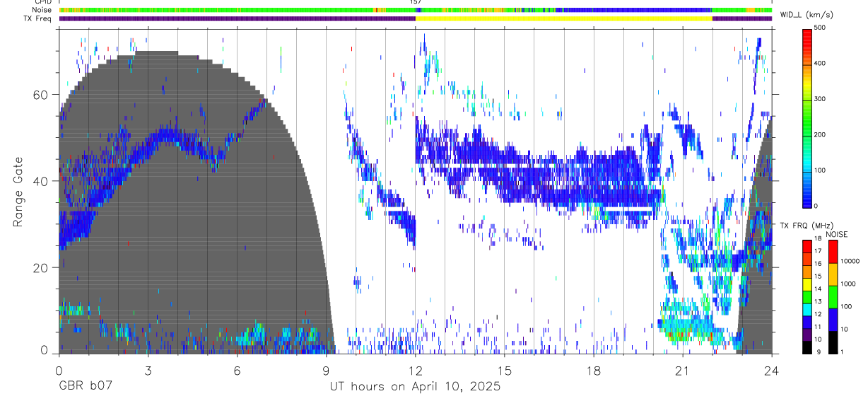Click the purple swatch in the TX FRQ legend
The width and height of the screenshot is (868, 401).
pyautogui.click(x=807, y=333)
